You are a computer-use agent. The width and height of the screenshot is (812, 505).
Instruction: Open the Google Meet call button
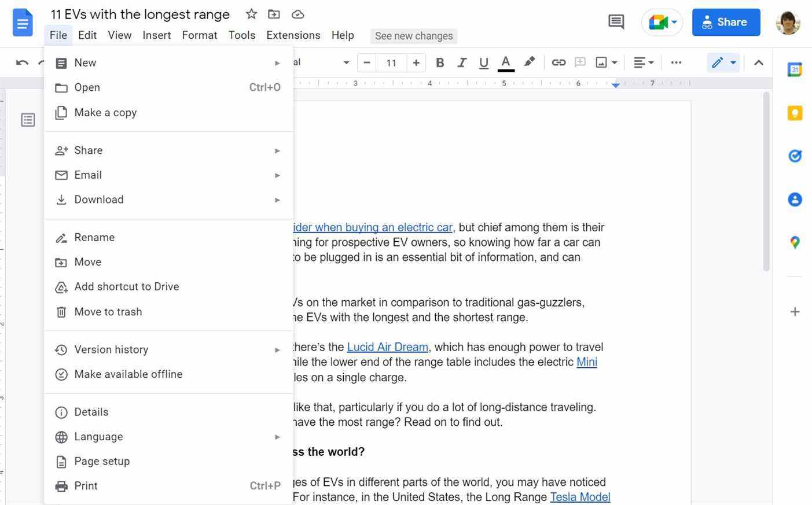(662, 23)
